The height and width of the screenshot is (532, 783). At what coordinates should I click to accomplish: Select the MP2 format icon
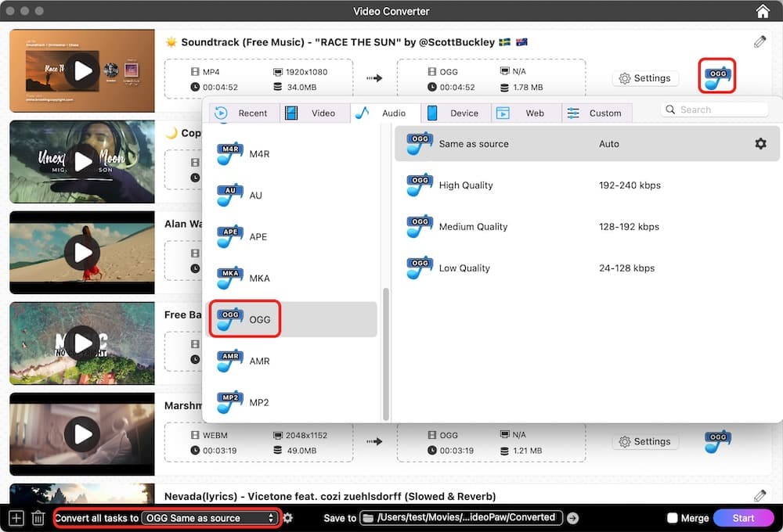229,401
